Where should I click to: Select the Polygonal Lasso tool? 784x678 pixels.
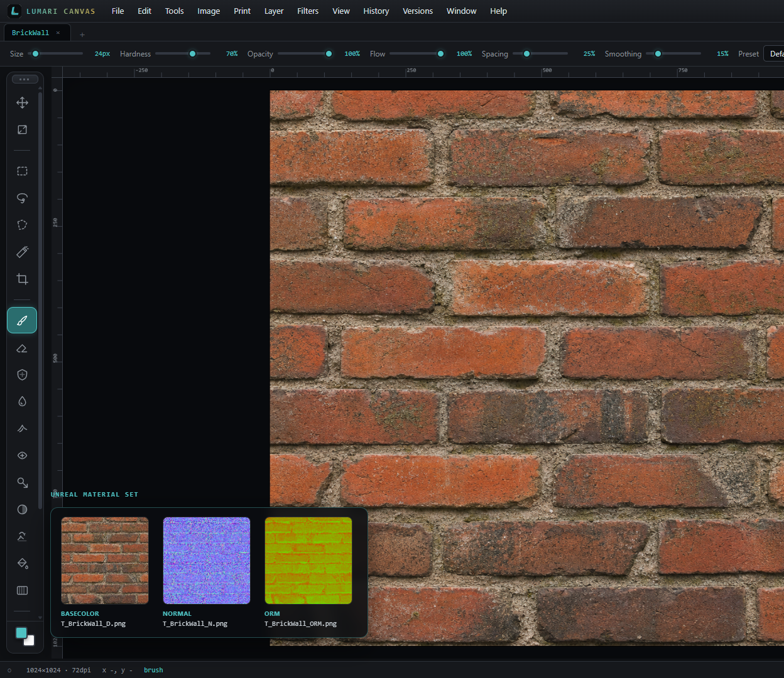(22, 225)
